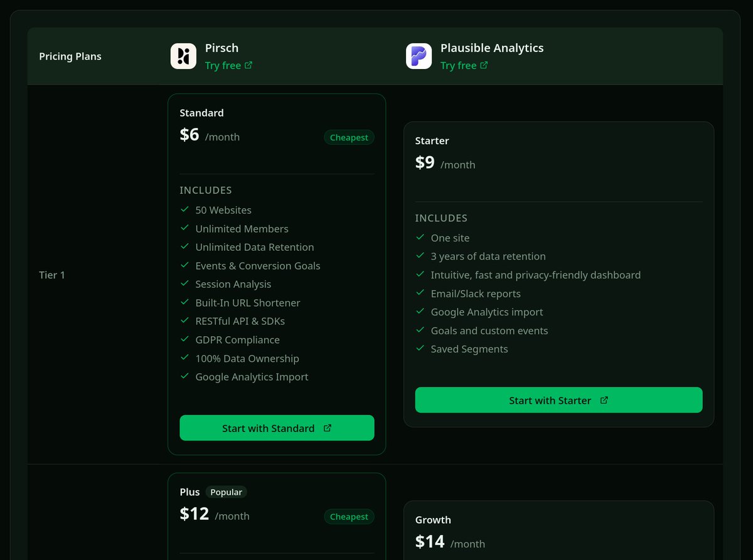Viewport: 753px width, 560px height.
Task: Click INCLUDES heading in Standard card
Action: 206,190
